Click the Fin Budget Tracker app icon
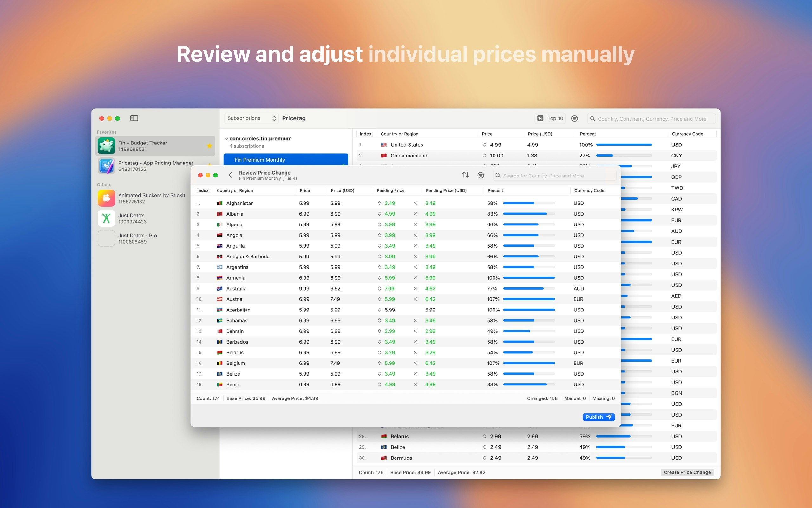This screenshot has height=508, width=812. point(106,146)
